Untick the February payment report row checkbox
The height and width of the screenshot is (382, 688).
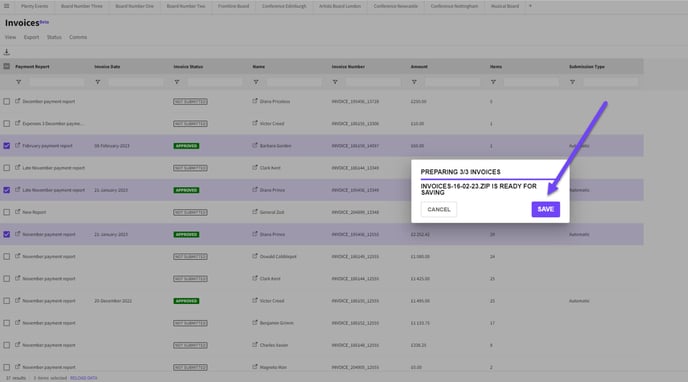coord(7,146)
